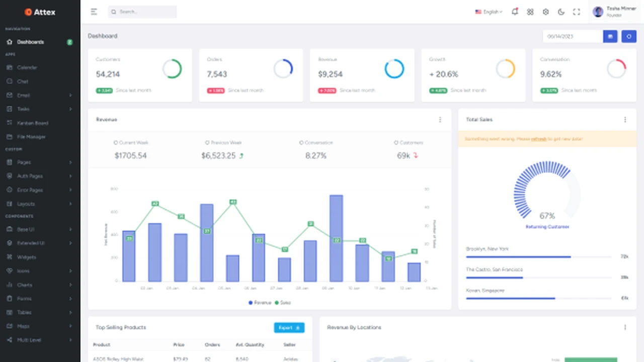Click the Charts sidebar icon

(x=9, y=285)
